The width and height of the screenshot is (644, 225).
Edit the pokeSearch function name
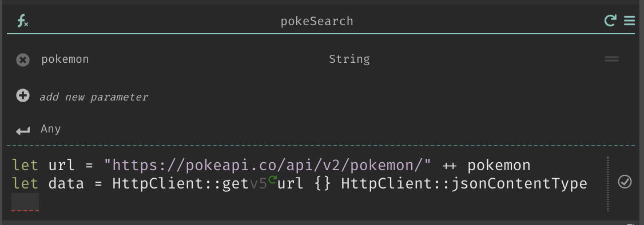pyautogui.click(x=317, y=21)
